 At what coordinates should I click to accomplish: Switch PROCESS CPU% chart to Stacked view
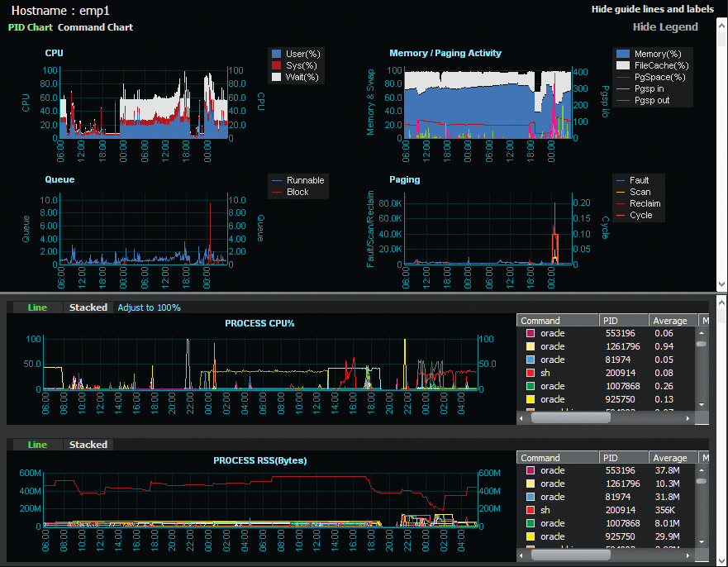coord(88,307)
